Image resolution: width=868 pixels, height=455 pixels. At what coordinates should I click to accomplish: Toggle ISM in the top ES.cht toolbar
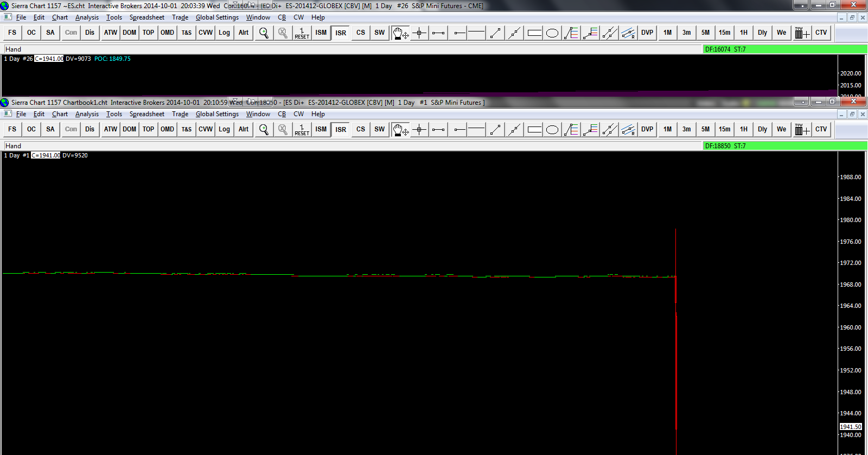(321, 33)
